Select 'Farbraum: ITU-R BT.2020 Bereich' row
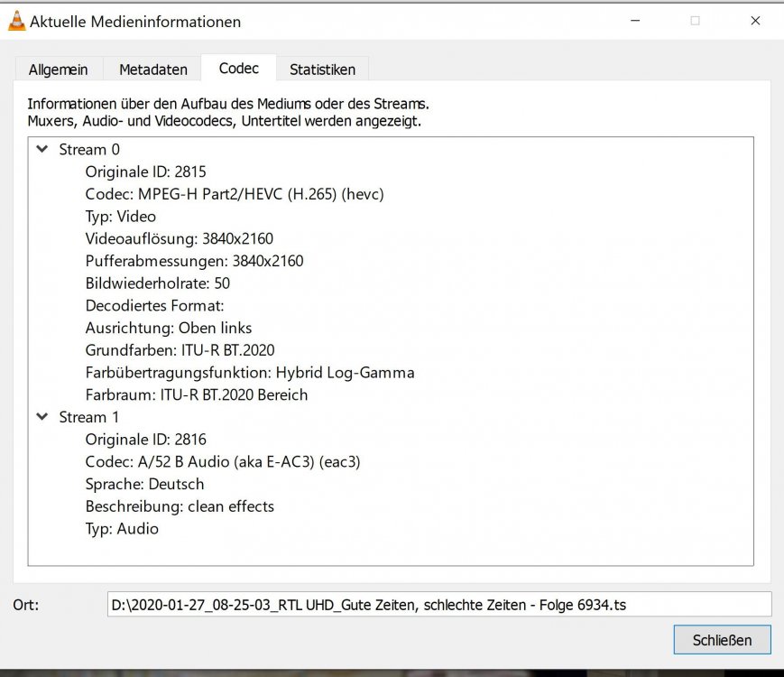 point(197,394)
